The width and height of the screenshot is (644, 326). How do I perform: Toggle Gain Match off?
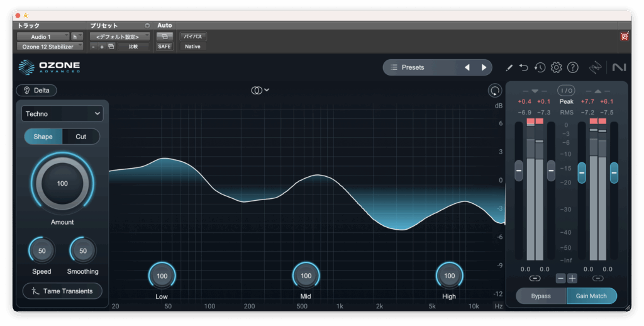(591, 296)
